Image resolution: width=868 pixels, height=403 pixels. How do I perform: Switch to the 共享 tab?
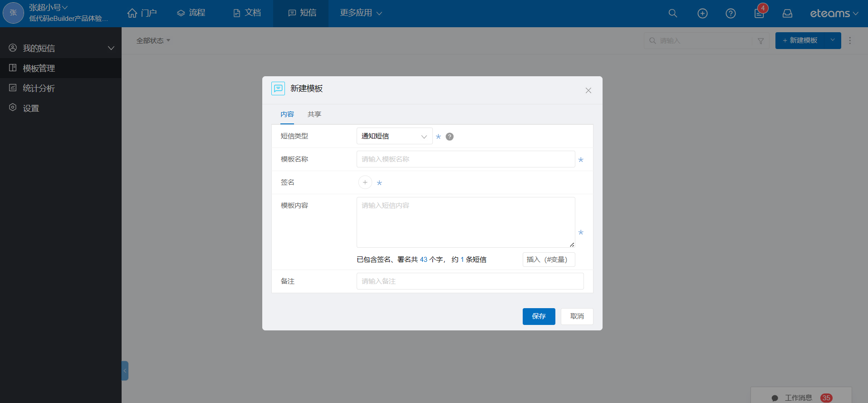[x=314, y=114]
